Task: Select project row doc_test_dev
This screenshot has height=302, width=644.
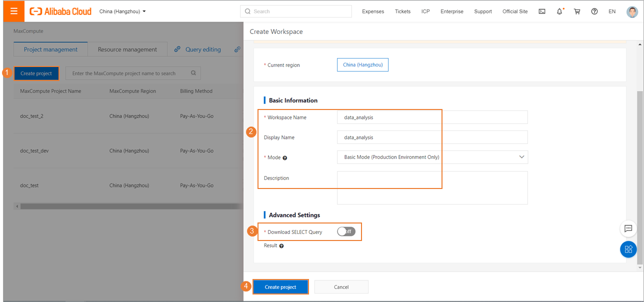Action: [128, 150]
